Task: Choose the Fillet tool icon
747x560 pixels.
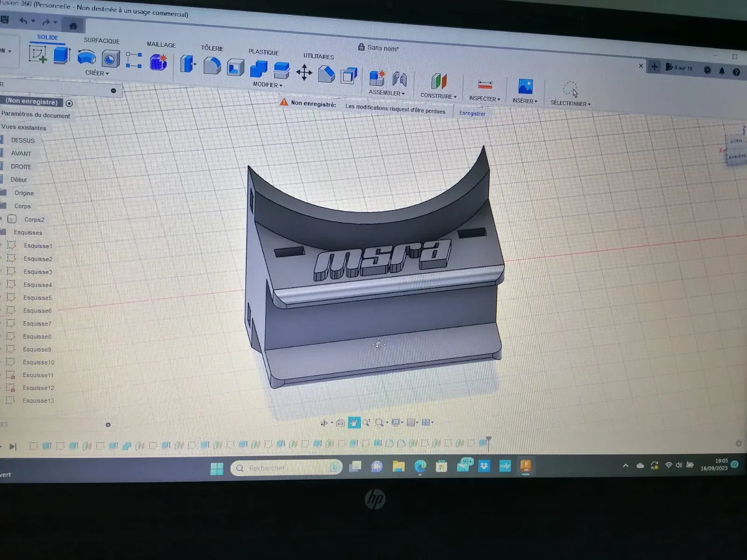Action: [212, 66]
